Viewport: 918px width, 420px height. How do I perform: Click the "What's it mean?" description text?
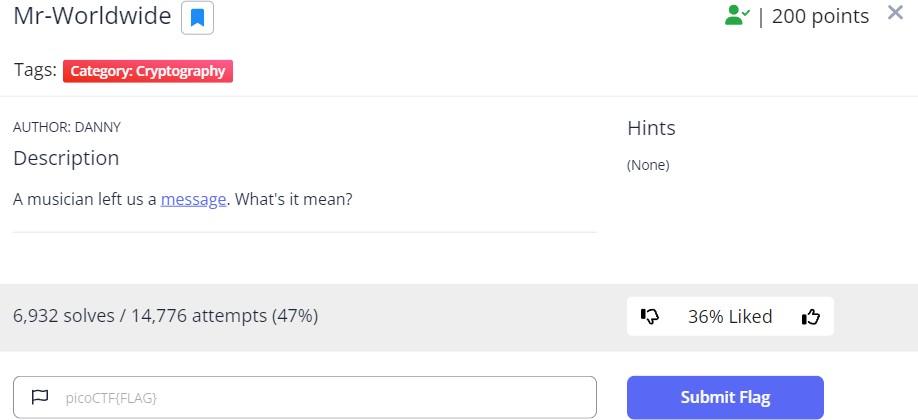coord(293,199)
